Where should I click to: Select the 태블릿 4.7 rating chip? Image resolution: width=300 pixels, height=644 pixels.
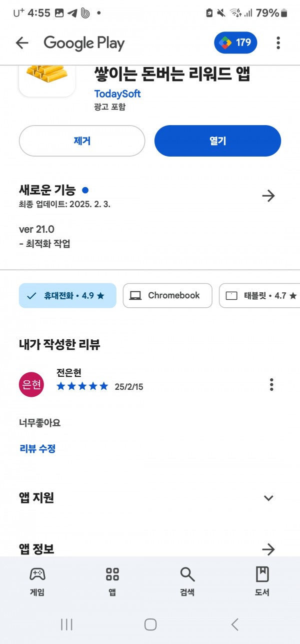259,296
